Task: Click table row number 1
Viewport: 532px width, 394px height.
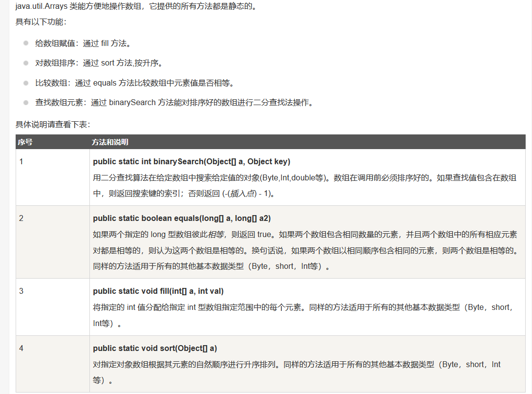Action: [20, 161]
